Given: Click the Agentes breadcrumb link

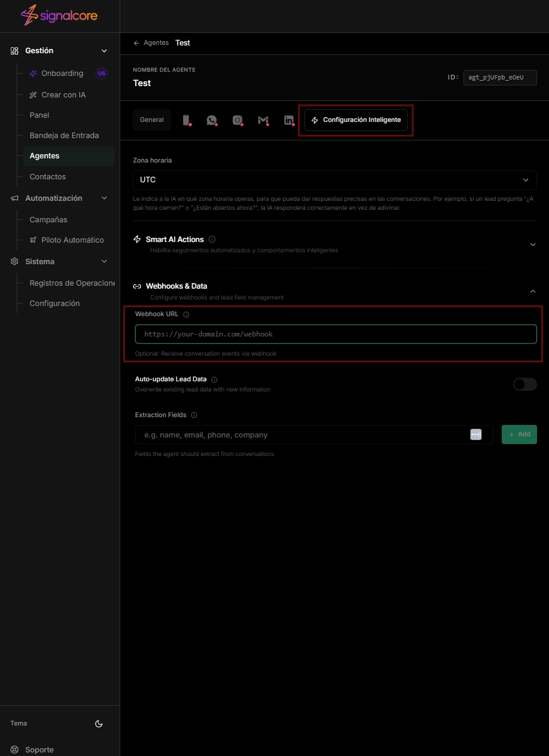Looking at the screenshot, I should point(156,43).
